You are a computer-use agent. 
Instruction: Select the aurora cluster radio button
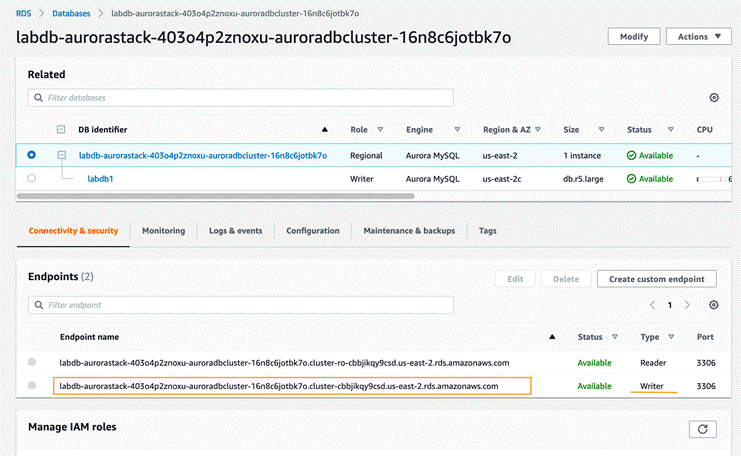coord(31,155)
